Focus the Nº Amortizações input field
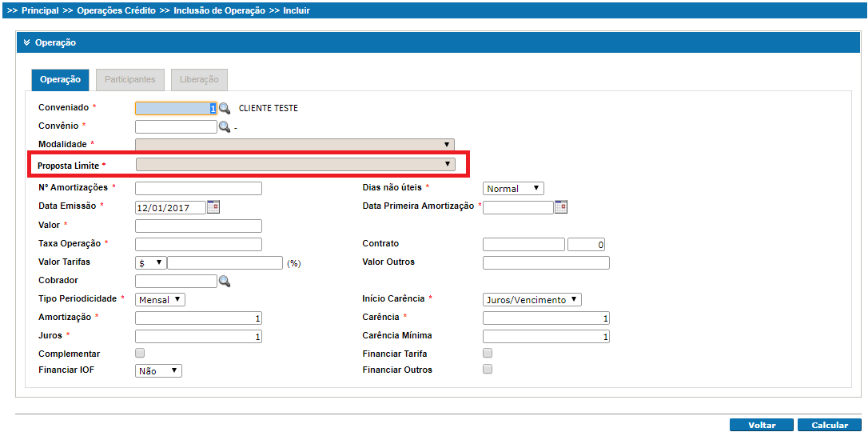The image size is (868, 436). 198,189
